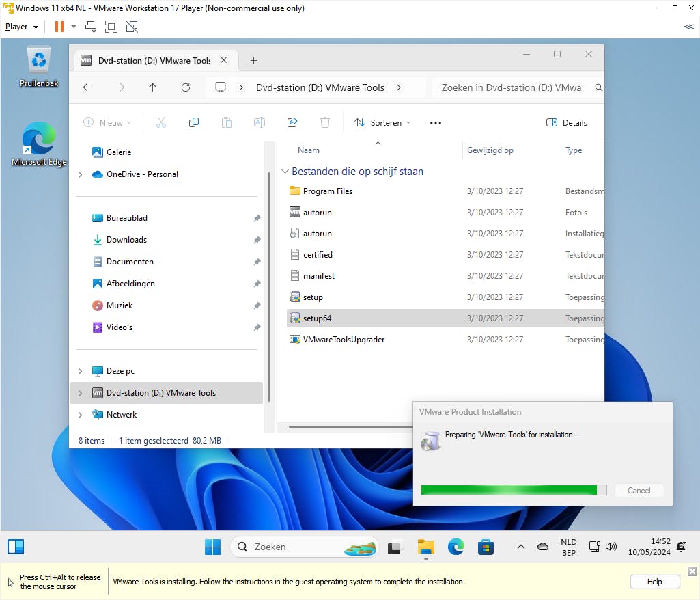Image resolution: width=700 pixels, height=600 pixels.
Task: Cancel the VMware Tools installation
Action: tap(639, 491)
